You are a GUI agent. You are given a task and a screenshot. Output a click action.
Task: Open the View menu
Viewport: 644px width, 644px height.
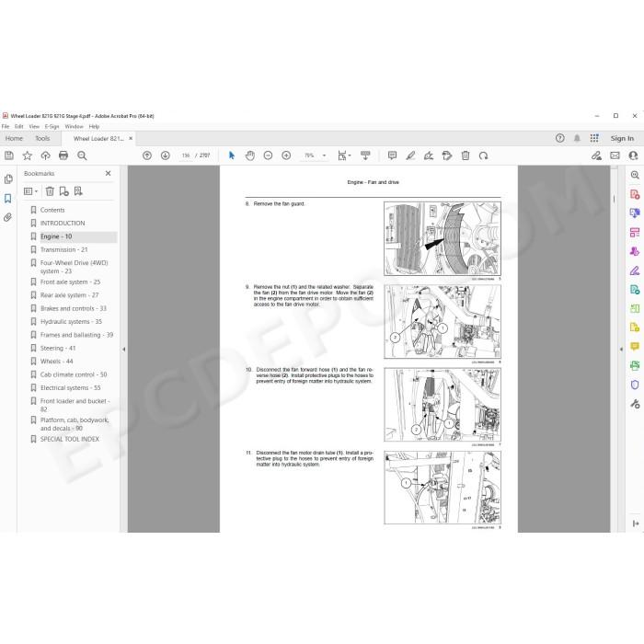click(34, 127)
